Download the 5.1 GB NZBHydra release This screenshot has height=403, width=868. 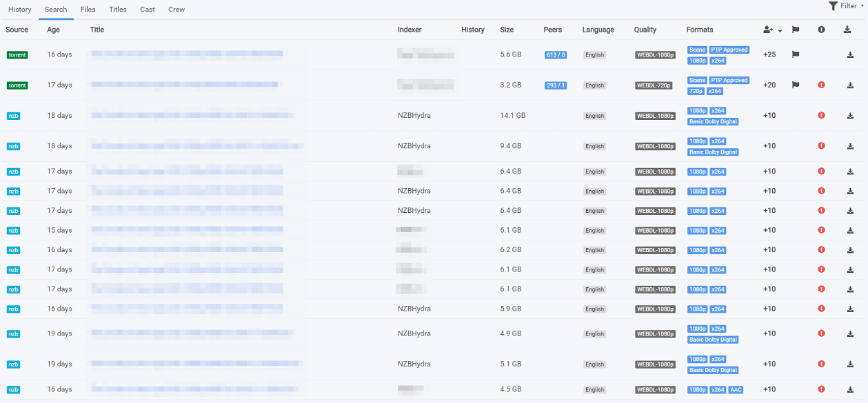(850, 364)
